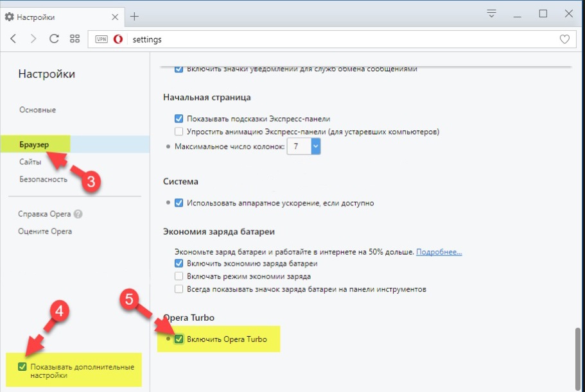Open the Справка Opera link
Screen dimensions: 585x392
(44, 214)
